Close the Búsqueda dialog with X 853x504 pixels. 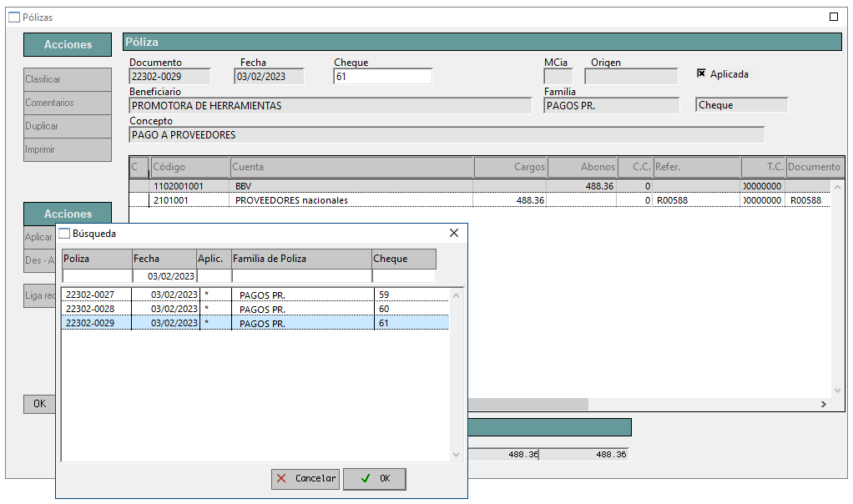pos(454,234)
